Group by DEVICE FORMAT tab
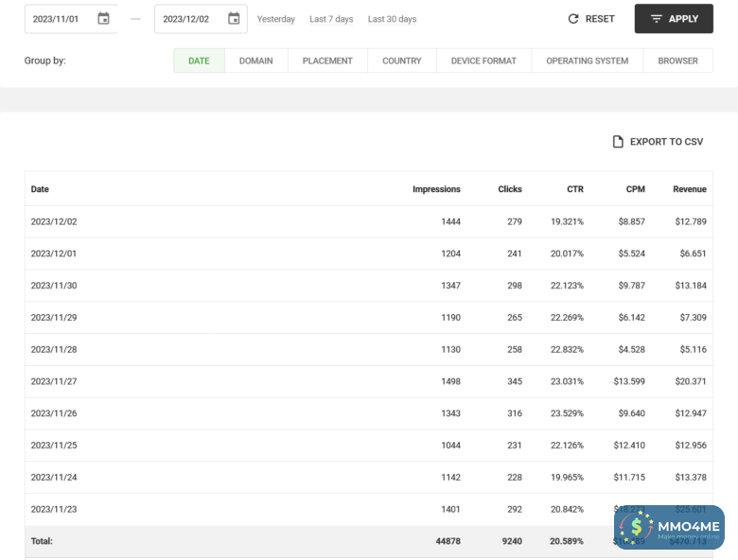Viewport: 738px width, 560px height. (x=483, y=61)
